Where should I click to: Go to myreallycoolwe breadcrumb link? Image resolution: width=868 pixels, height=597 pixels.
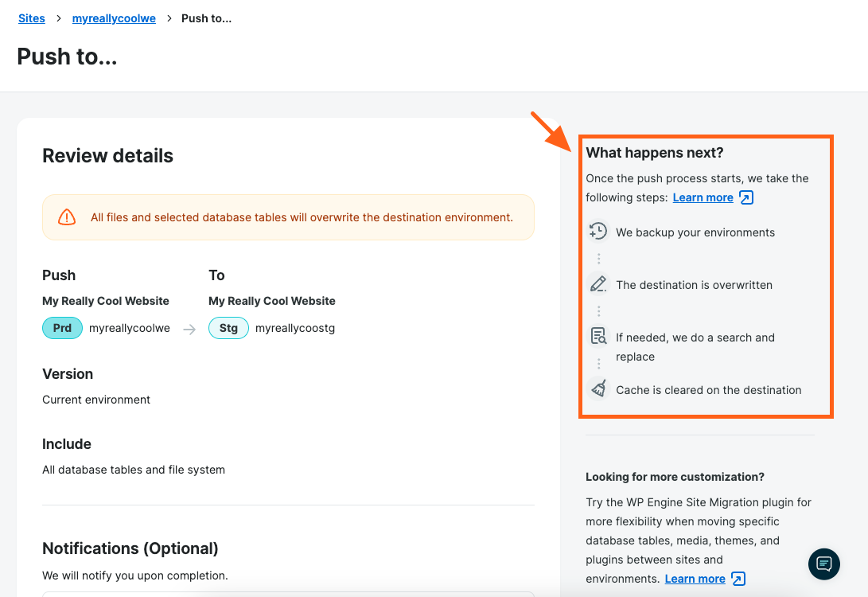point(114,18)
